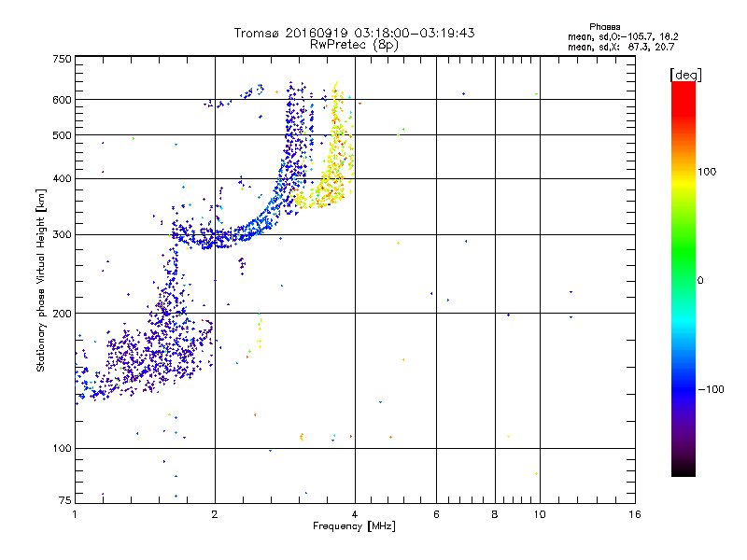
Task: Click the '6' frequency axis label
Action: [436, 514]
